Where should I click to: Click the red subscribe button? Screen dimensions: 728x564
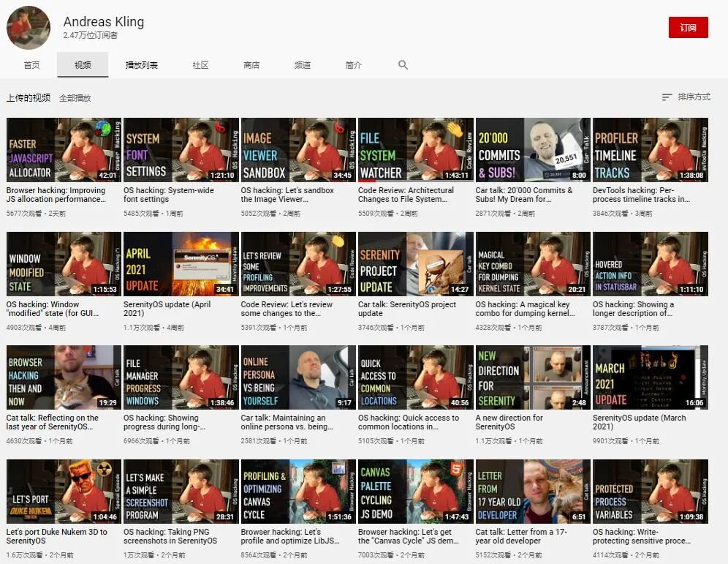click(x=688, y=27)
